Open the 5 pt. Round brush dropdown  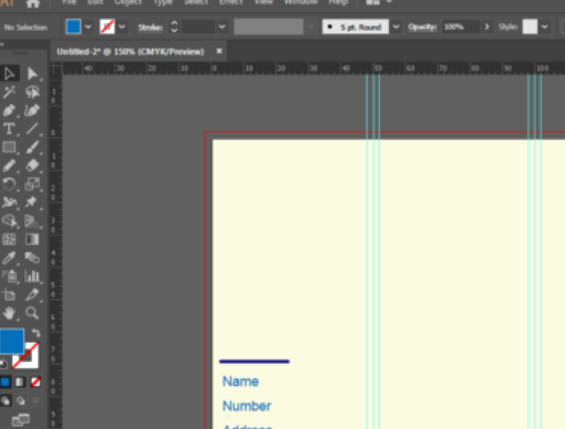(396, 27)
